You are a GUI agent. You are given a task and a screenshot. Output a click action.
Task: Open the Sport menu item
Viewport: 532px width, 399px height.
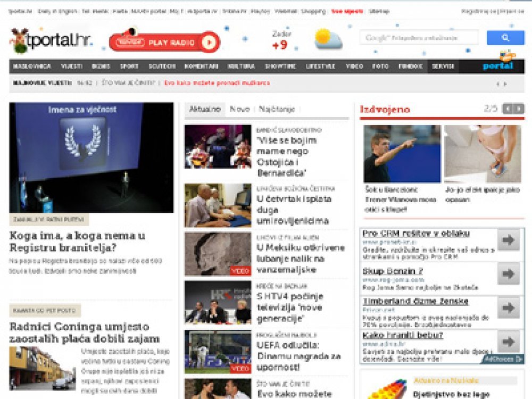pos(129,66)
